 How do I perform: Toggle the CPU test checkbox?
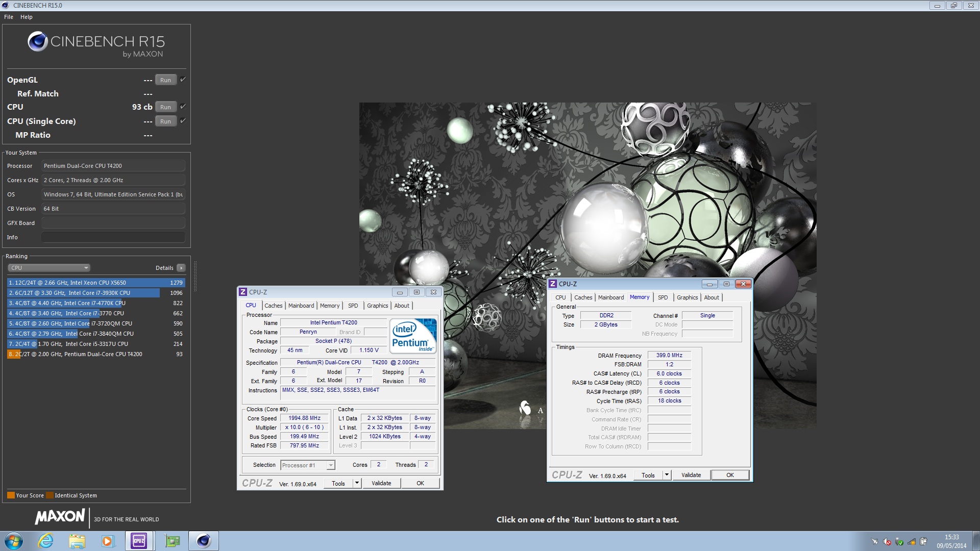point(183,107)
